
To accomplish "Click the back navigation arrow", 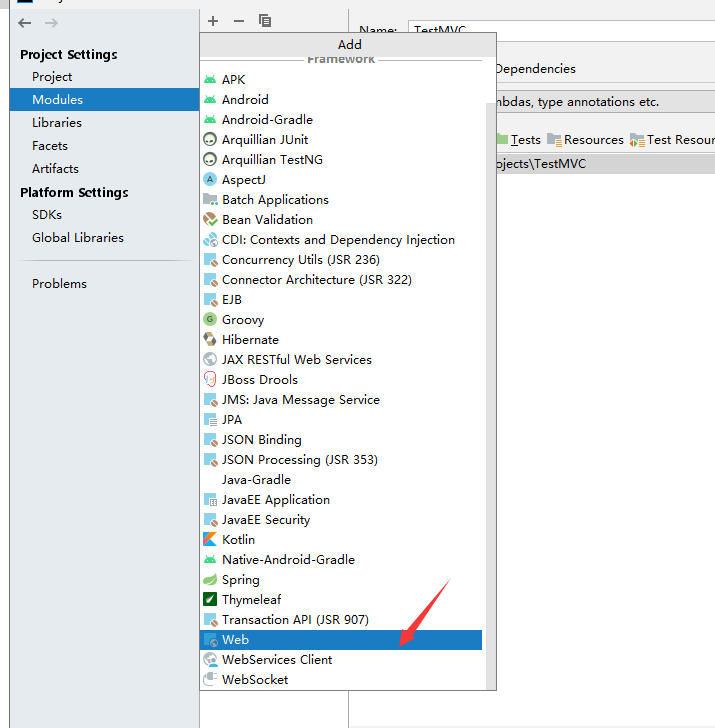I will 25,23.
